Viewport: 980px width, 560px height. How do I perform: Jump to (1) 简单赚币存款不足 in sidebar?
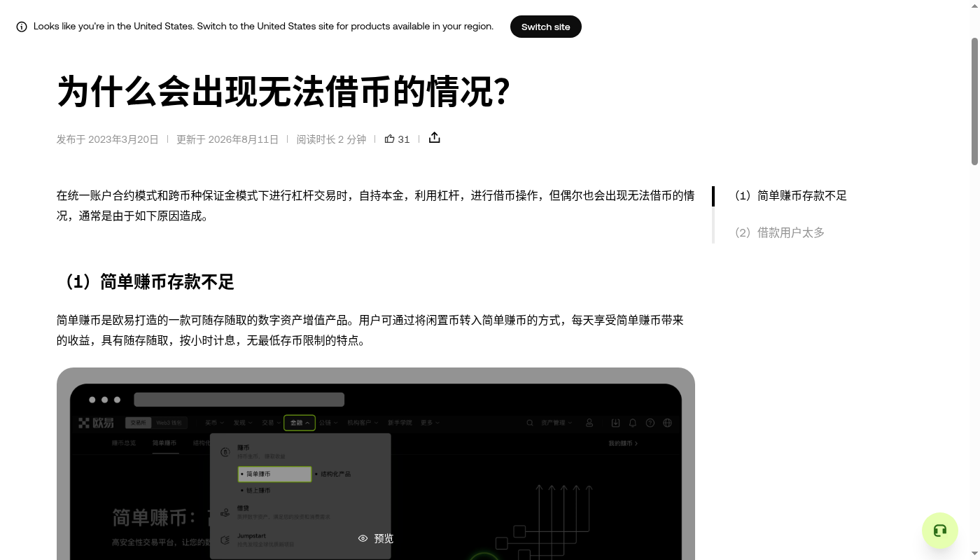pyautogui.click(x=791, y=195)
